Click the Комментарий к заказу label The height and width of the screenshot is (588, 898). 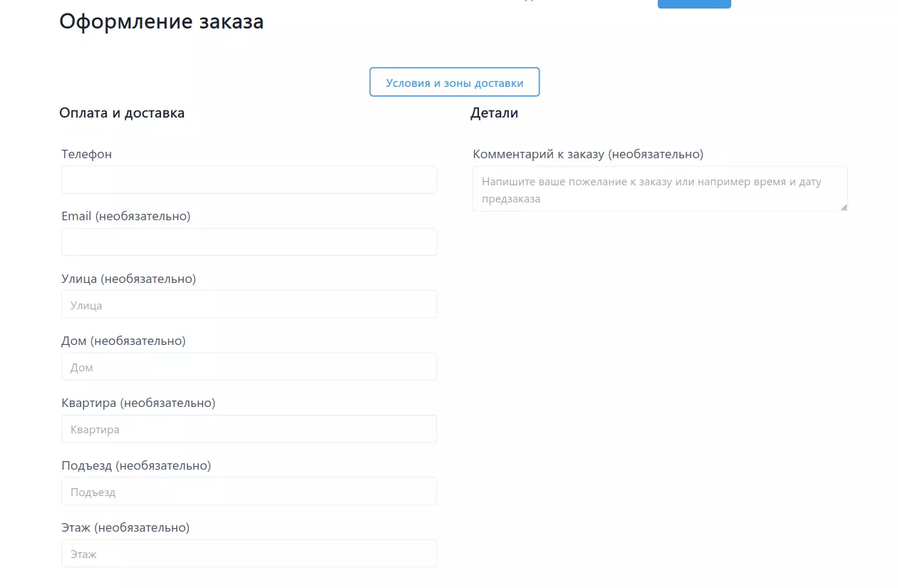(587, 154)
